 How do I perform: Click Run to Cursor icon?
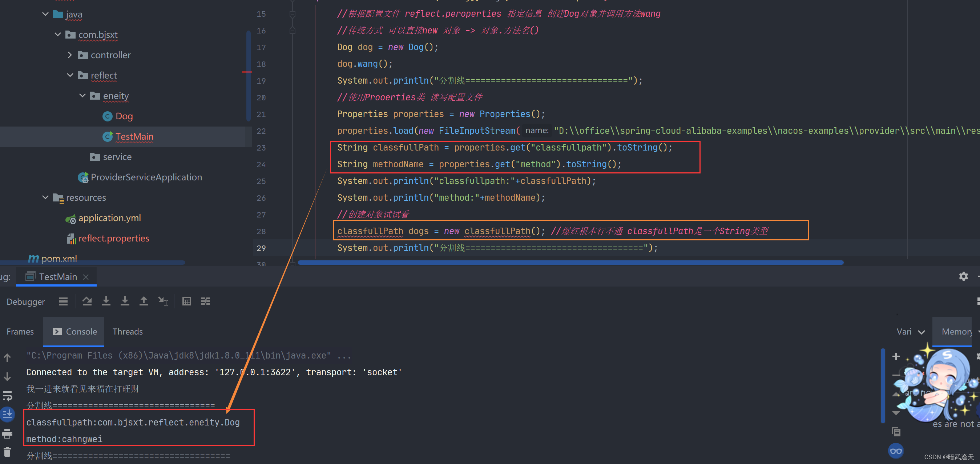tap(163, 301)
